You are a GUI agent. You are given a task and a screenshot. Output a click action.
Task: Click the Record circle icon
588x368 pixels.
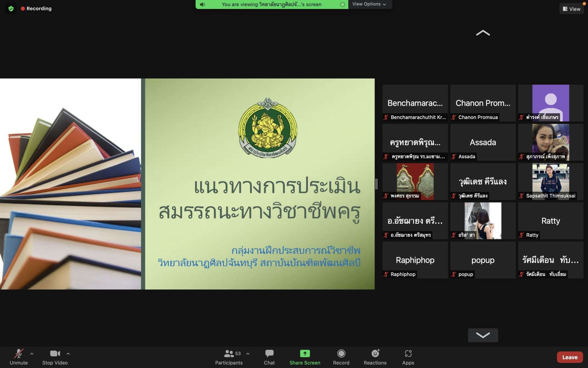coord(341,354)
